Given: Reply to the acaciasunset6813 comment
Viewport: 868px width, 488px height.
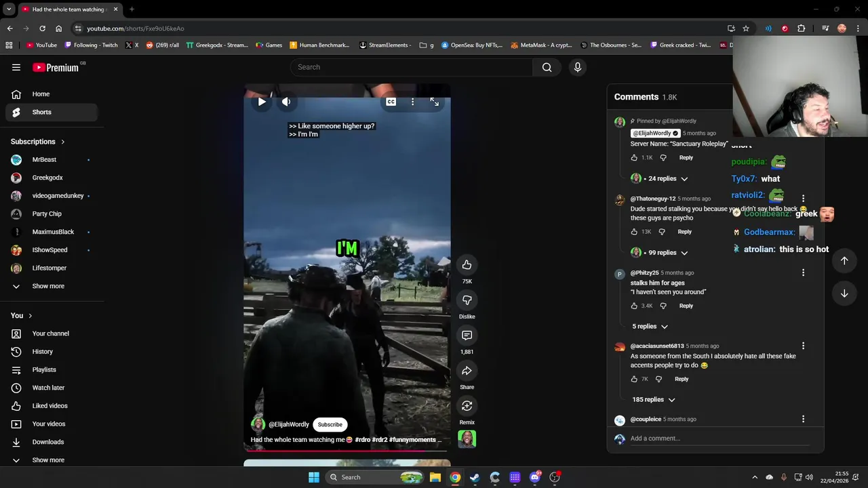Looking at the screenshot, I should tap(682, 380).
